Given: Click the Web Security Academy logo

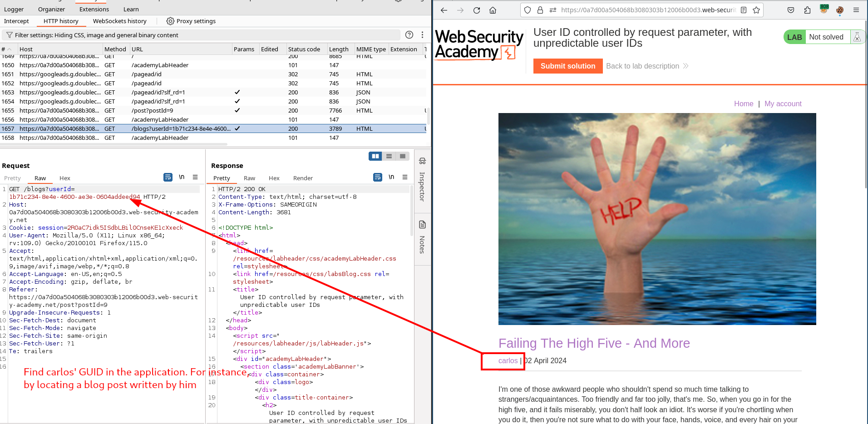Looking at the screenshot, I should [479, 44].
